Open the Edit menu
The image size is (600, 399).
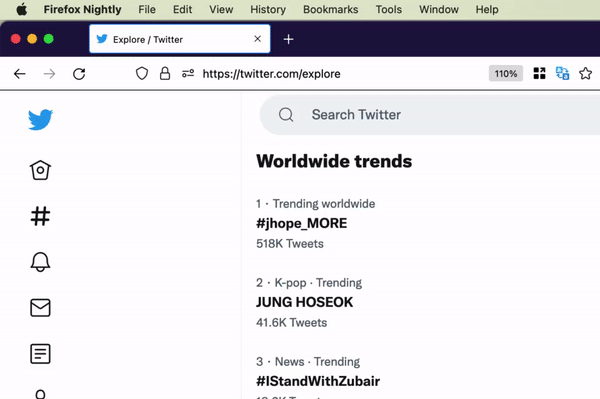(182, 9)
